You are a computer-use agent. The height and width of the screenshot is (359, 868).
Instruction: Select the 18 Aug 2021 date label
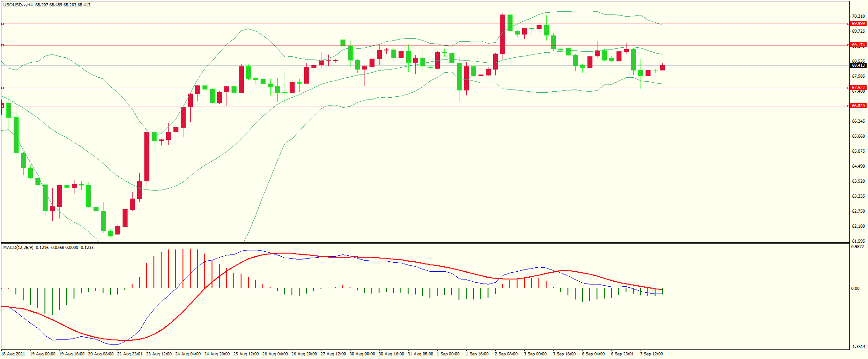(13, 354)
